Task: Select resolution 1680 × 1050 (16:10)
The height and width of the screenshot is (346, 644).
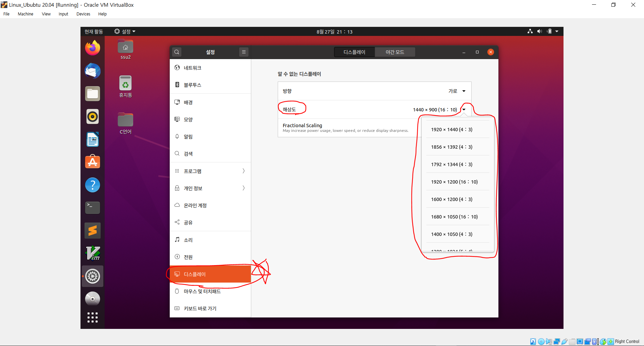Action: click(x=458, y=217)
